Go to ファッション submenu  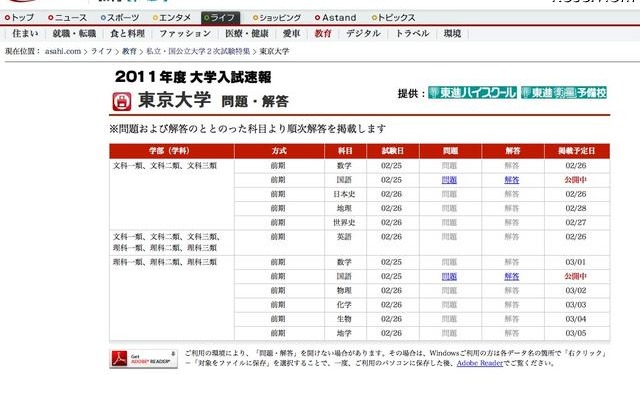pos(185,33)
